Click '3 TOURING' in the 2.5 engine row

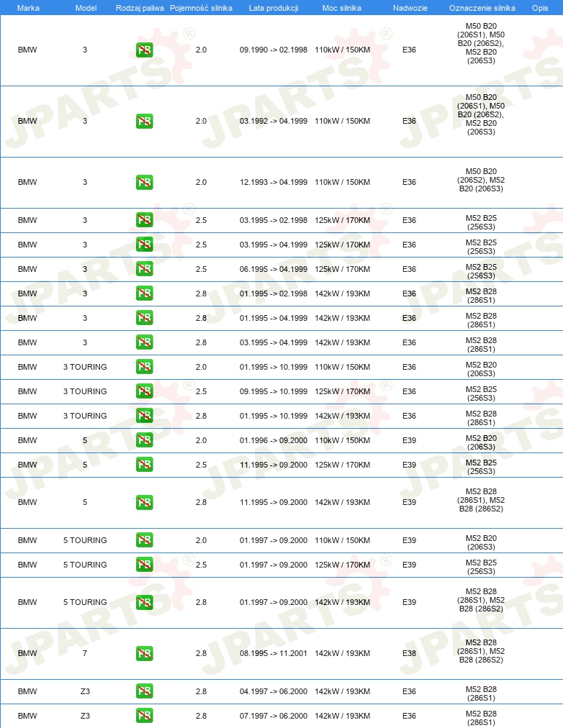pos(85,391)
